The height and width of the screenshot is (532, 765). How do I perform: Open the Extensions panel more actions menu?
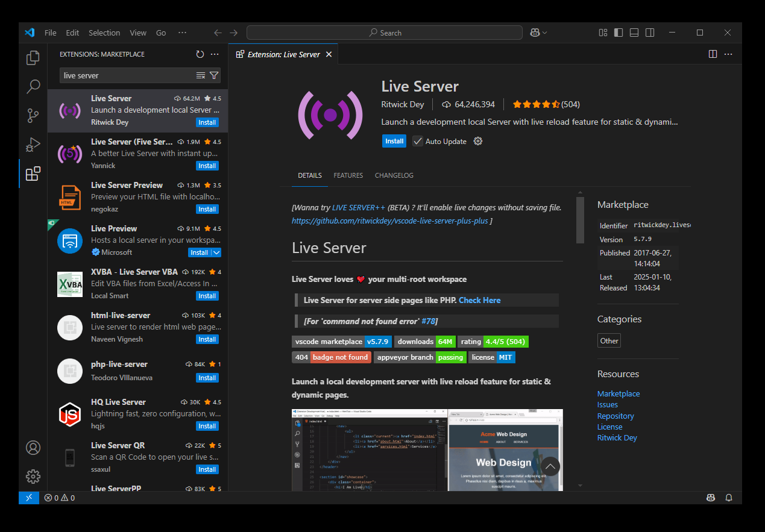click(215, 54)
